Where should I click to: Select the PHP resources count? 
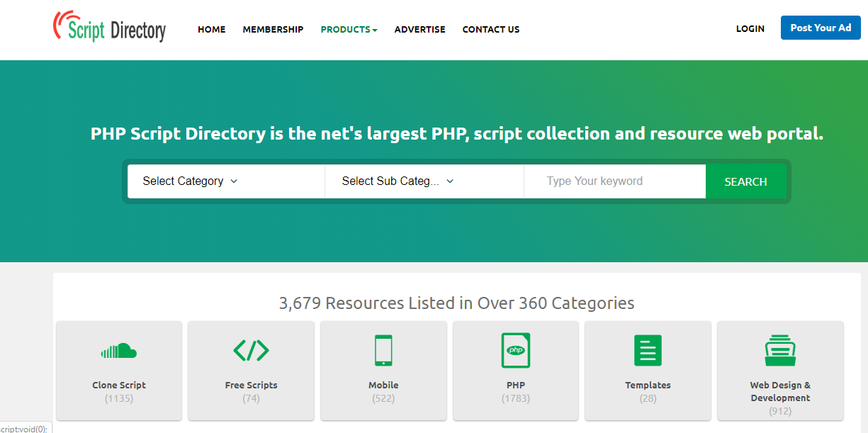[x=515, y=398]
